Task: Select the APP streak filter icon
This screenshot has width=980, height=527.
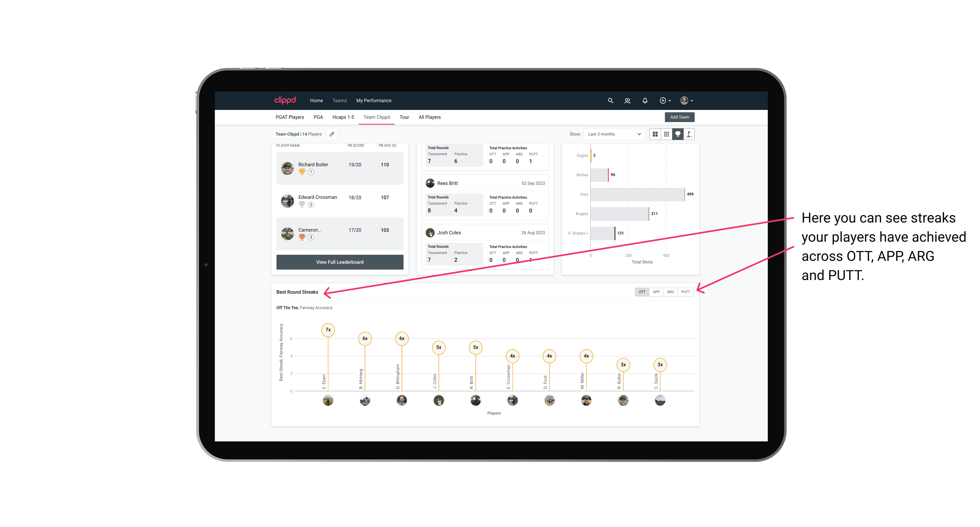Action: (x=655, y=291)
